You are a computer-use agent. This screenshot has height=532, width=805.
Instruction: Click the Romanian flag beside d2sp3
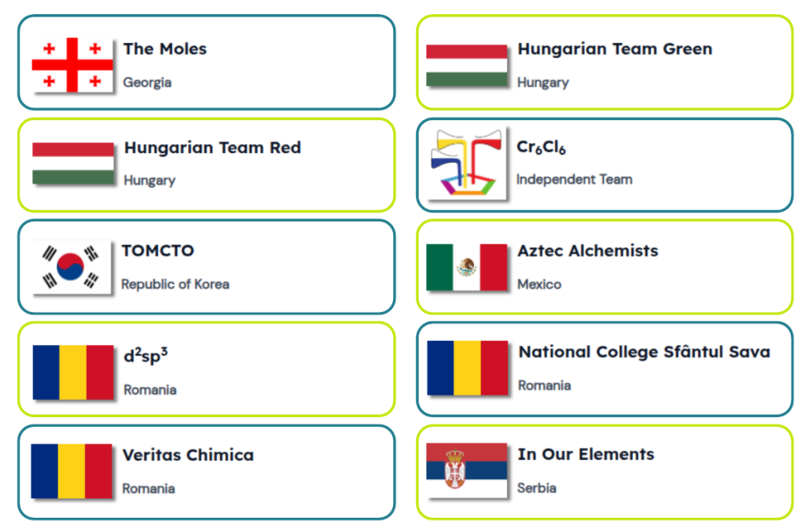(x=73, y=372)
